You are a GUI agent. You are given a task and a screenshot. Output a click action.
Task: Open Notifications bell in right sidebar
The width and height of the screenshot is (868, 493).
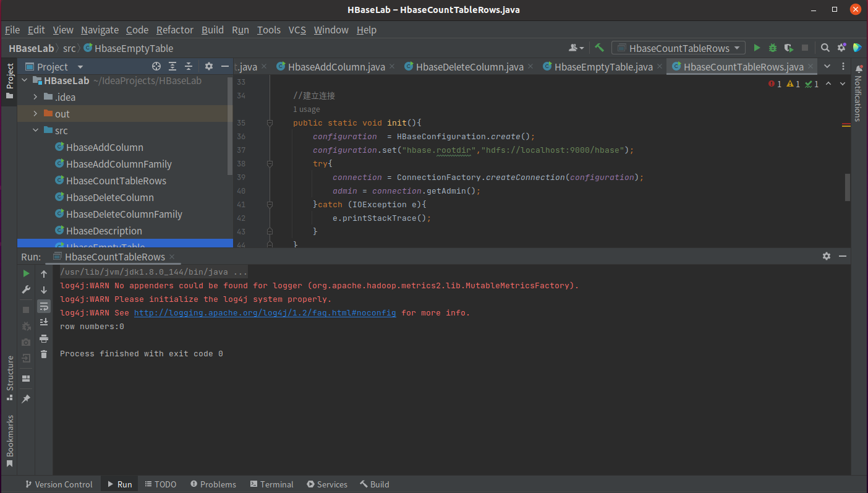(859, 71)
